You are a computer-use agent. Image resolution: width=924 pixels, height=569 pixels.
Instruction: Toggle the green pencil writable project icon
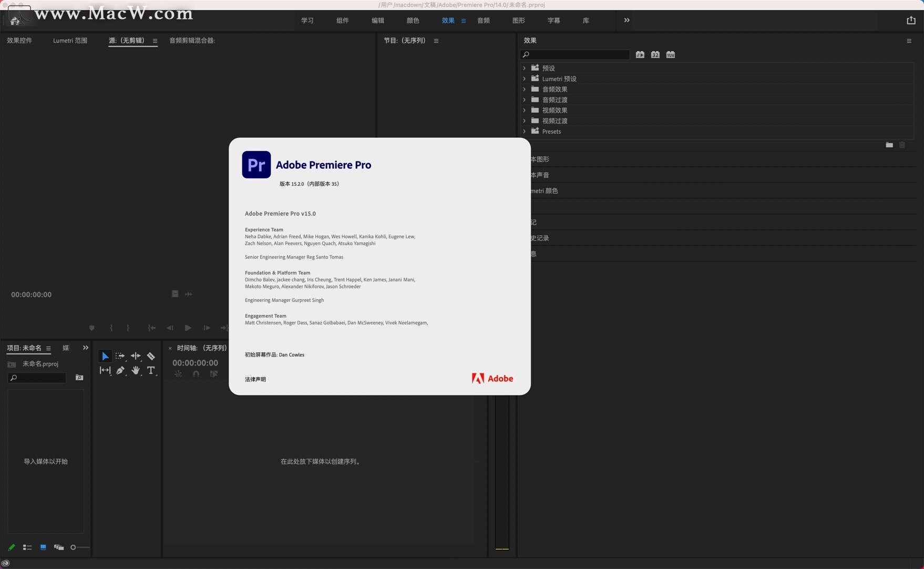(12, 547)
